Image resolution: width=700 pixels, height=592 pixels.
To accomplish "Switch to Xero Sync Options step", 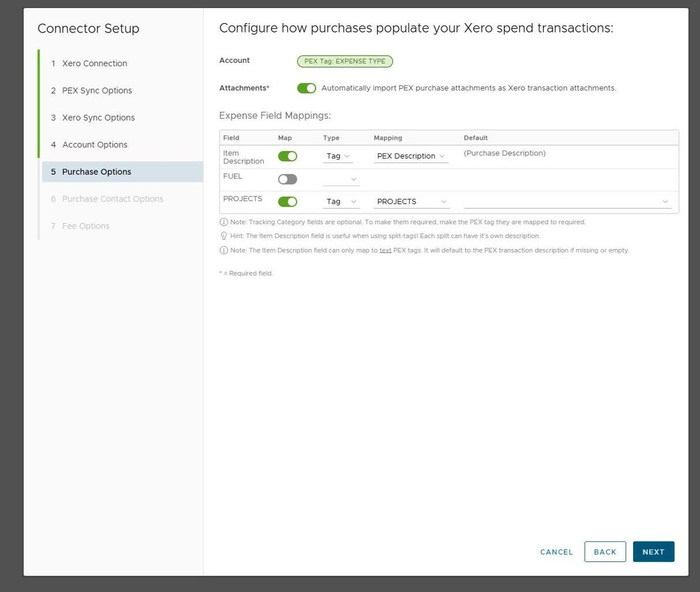I will point(98,117).
